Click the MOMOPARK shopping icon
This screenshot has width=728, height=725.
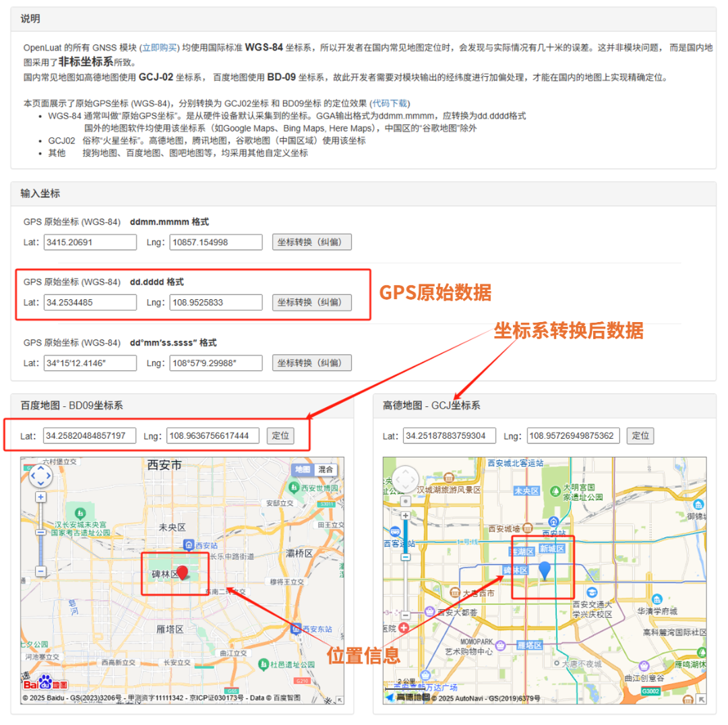click(500, 645)
